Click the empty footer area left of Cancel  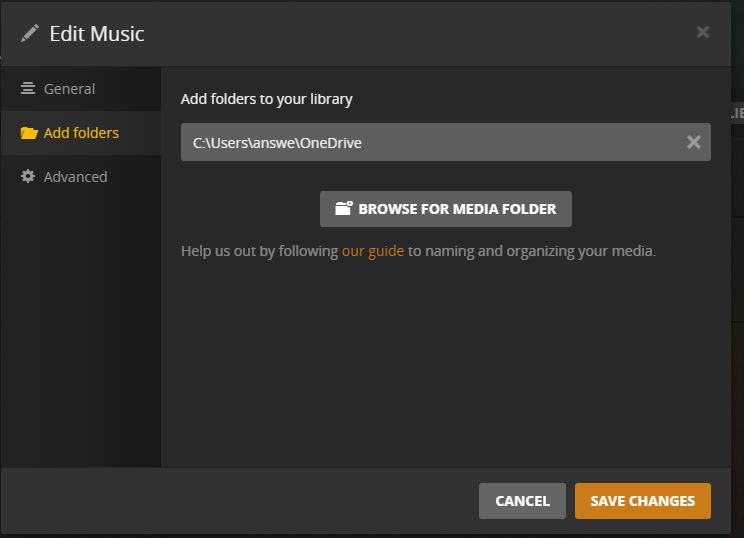pos(240,501)
